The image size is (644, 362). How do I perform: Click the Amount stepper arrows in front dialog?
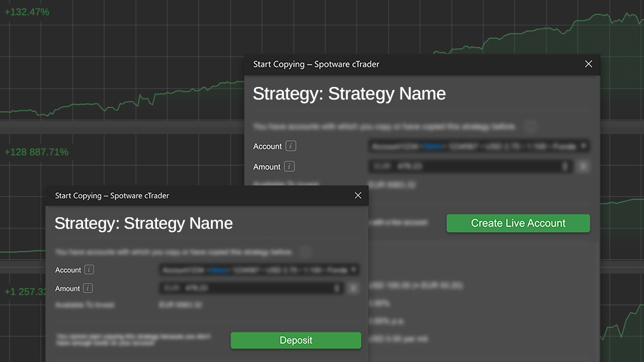pyautogui.click(x=337, y=288)
